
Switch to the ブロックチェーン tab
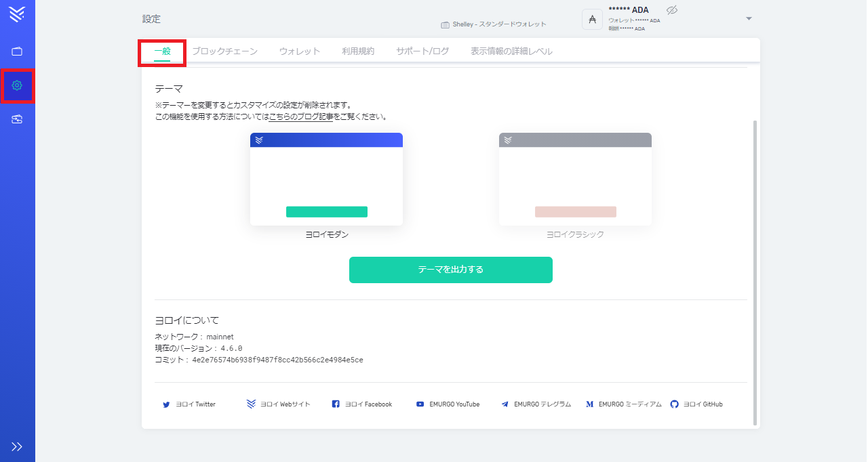click(224, 51)
